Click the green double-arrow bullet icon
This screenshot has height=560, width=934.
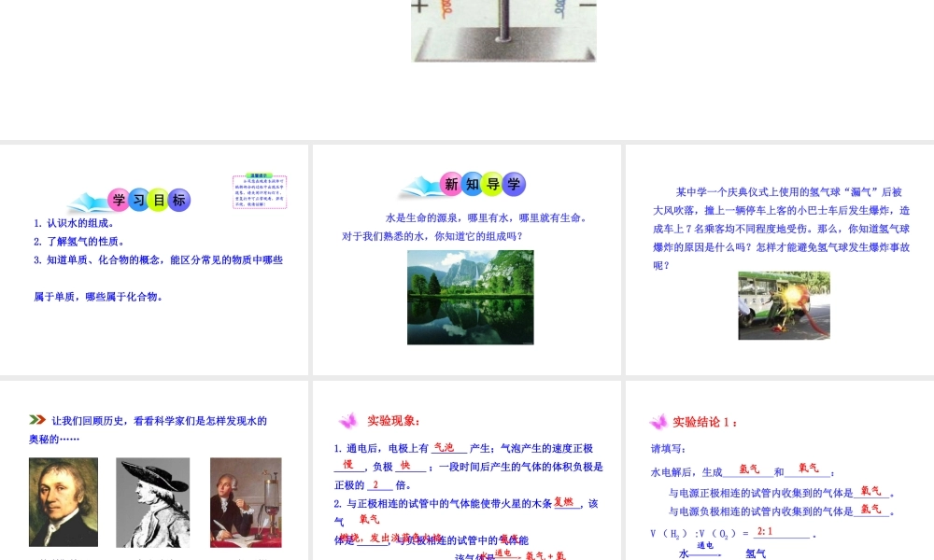coord(37,420)
